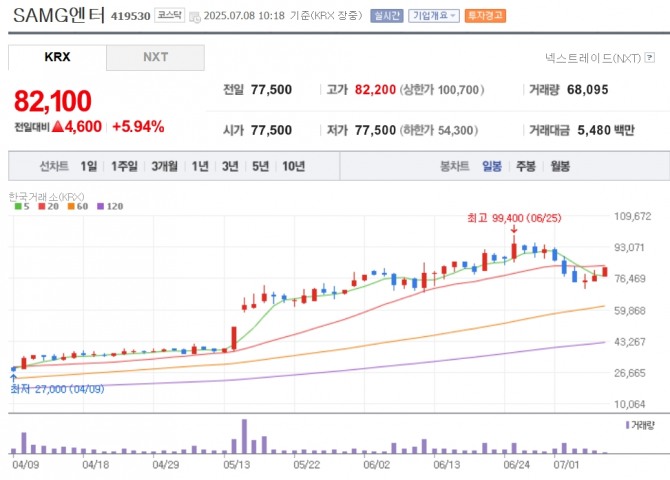
Task: Select the 월봉 candlestick chart
Action: [x=560, y=166]
